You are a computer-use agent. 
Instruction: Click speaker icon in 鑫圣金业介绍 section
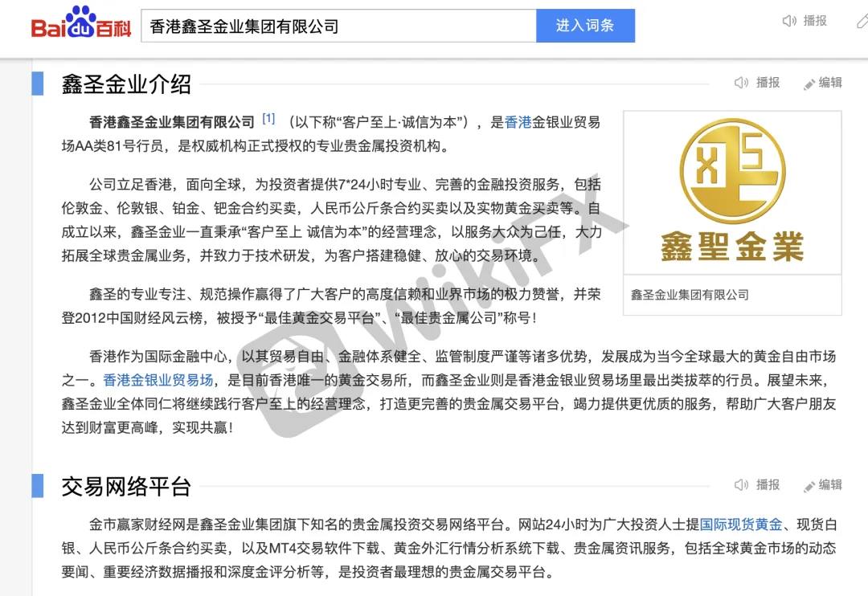click(x=741, y=83)
